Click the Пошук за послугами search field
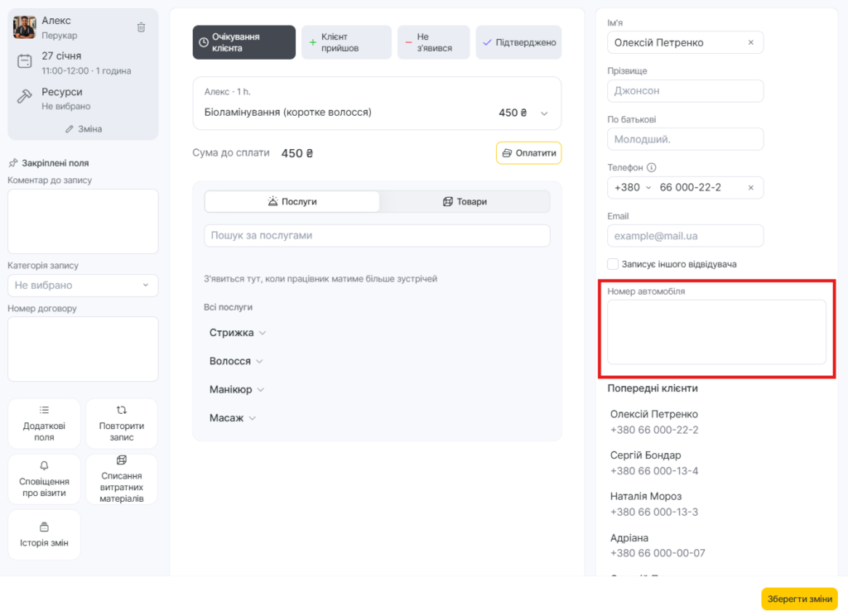 click(377, 236)
